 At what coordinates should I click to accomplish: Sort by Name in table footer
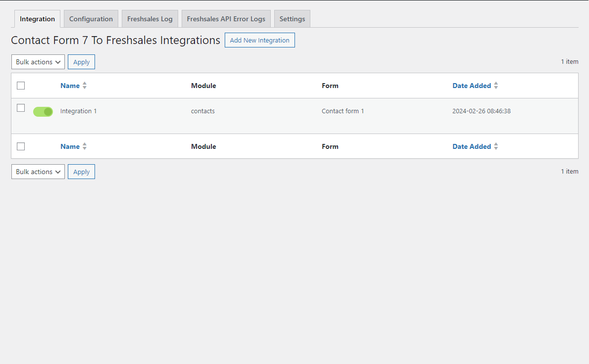pyautogui.click(x=70, y=146)
